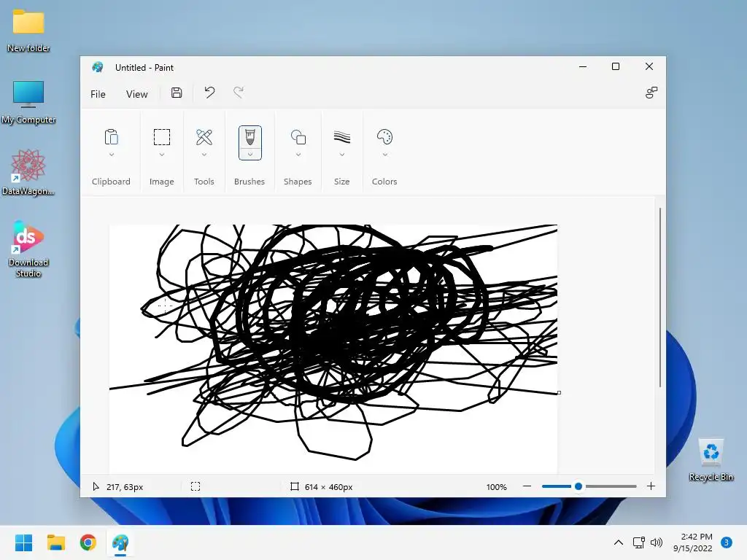
Task: Expand the Clipboard dropdown chevron
Action: (x=112, y=155)
